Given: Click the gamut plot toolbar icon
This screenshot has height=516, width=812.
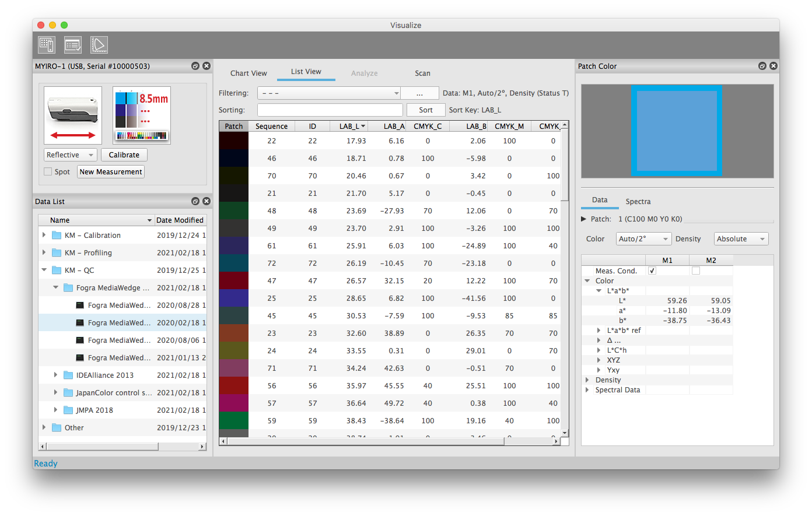Looking at the screenshot, I should pyautogui.click(x=99, y=45).
